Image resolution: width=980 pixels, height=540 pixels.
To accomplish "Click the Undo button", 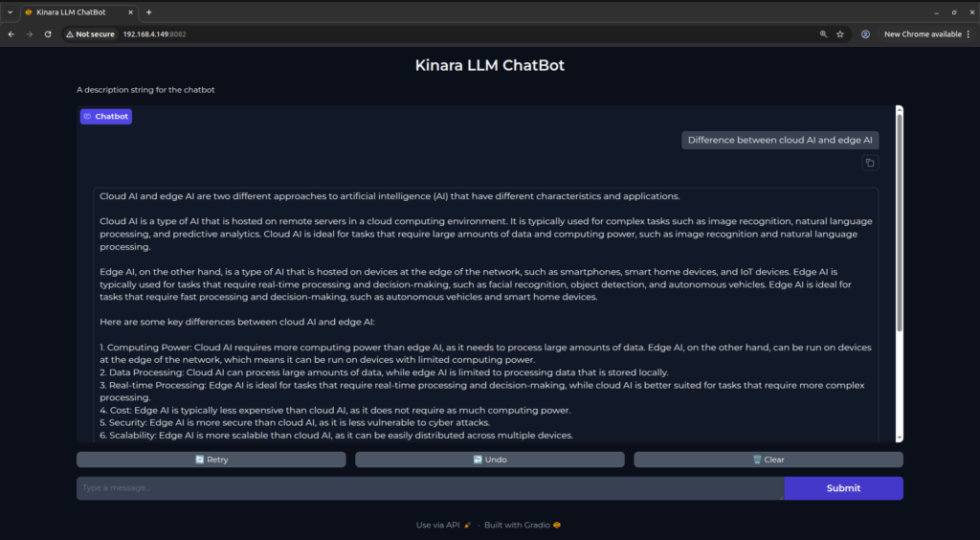I will point(490,460).
